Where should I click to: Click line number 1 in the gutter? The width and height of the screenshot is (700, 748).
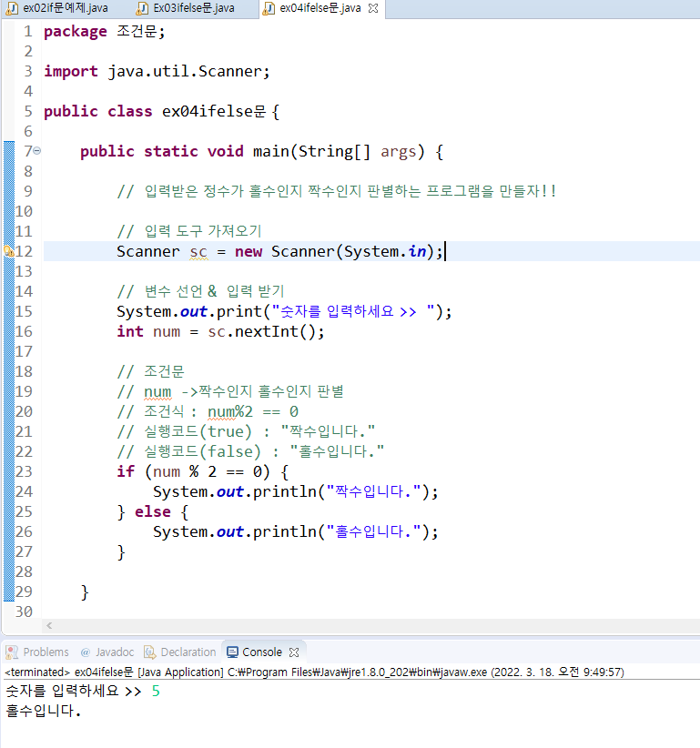pyautogui.click(x=28, y=31)
